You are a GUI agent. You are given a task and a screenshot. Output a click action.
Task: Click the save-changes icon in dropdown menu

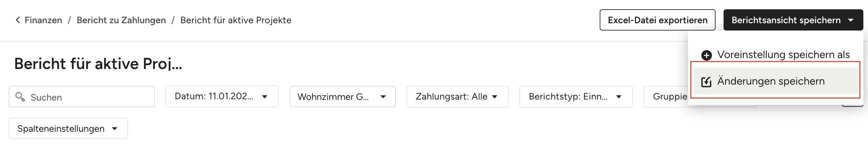(706, 82)
